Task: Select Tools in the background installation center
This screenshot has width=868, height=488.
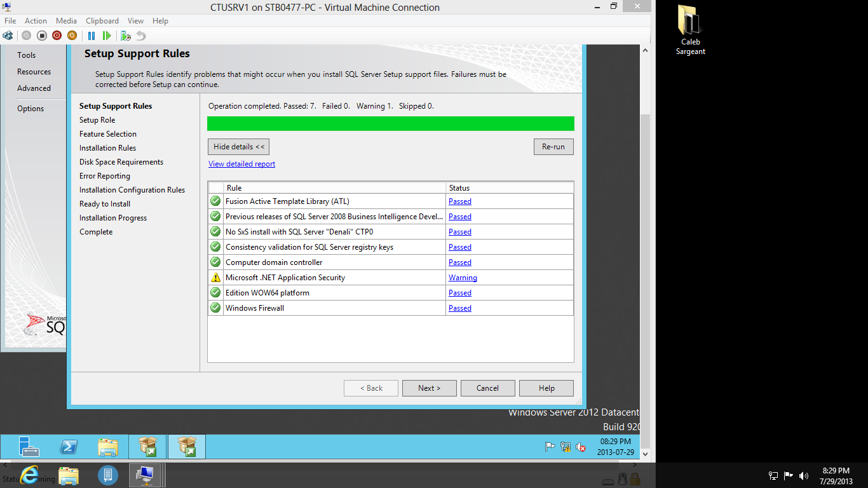Action: (x=27, y=55)
